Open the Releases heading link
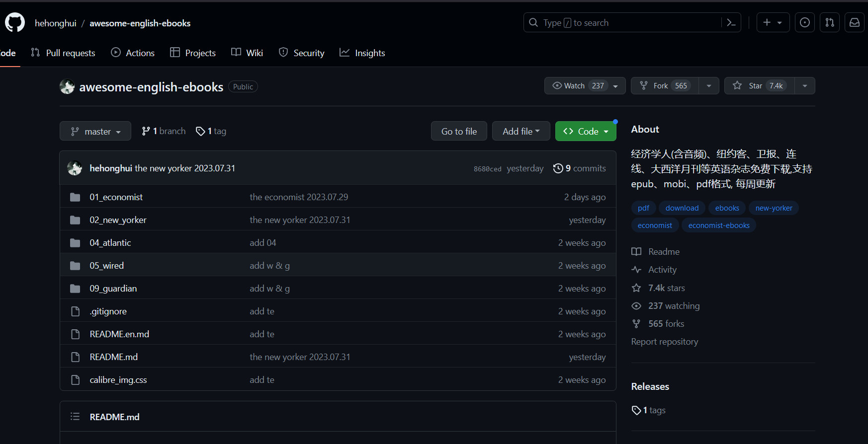Screen dimensions: 868x444 [650, 386]
